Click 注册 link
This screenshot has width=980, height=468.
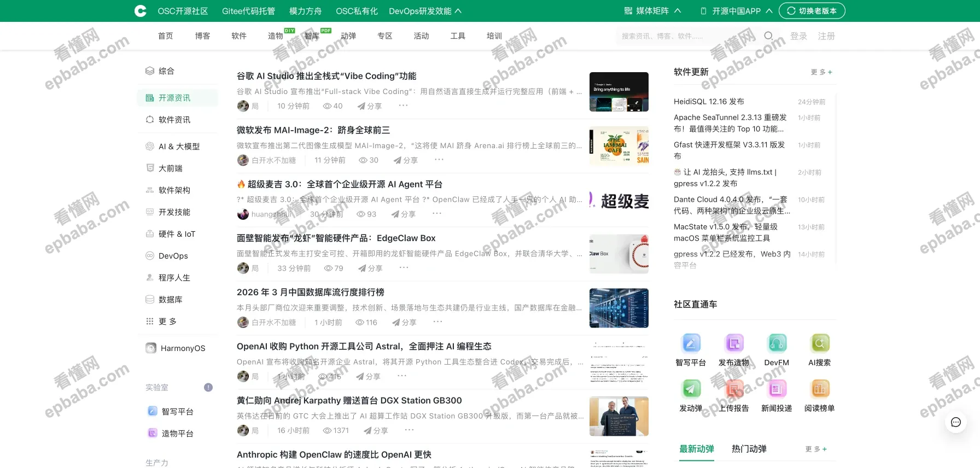click(826, 36)
